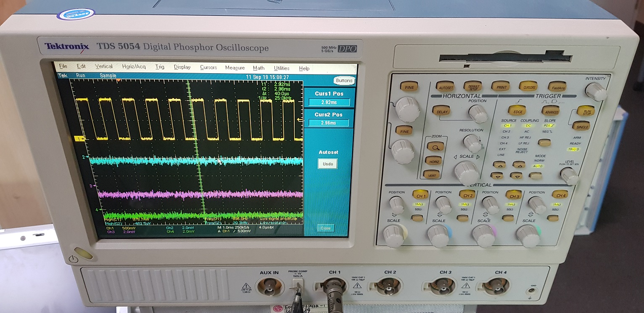This screenshot has height=313, width=644.
Task: Push the trigger SOURCE down-arrow button
Action: coord(497,176)
